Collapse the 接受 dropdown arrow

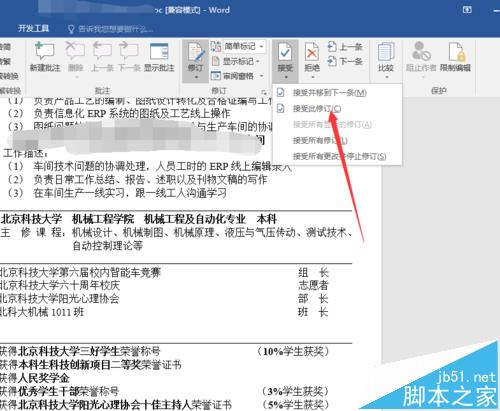(286, 77)
